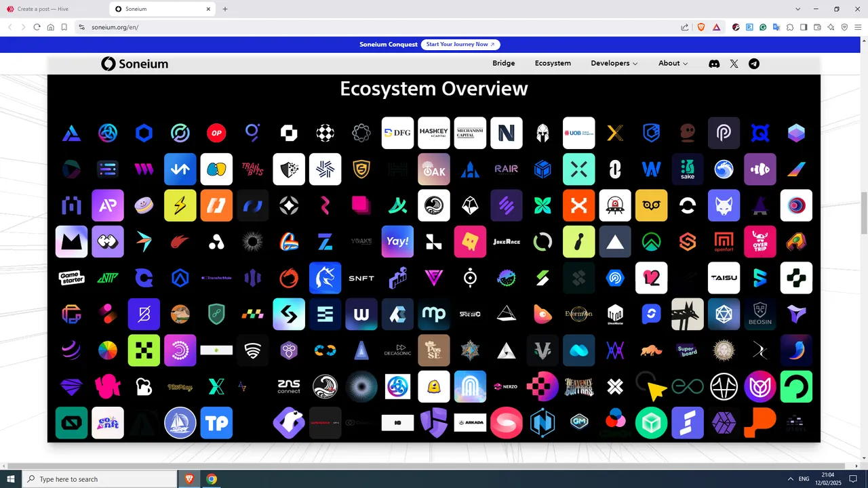Open the Trail of Bits logo
868x488 pixels.
(252, 169)
